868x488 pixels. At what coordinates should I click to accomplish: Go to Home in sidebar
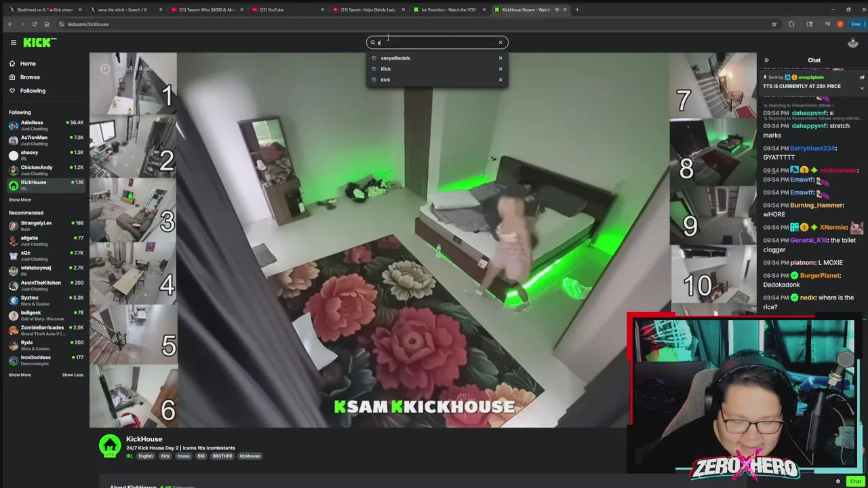[x=28, y=63]
